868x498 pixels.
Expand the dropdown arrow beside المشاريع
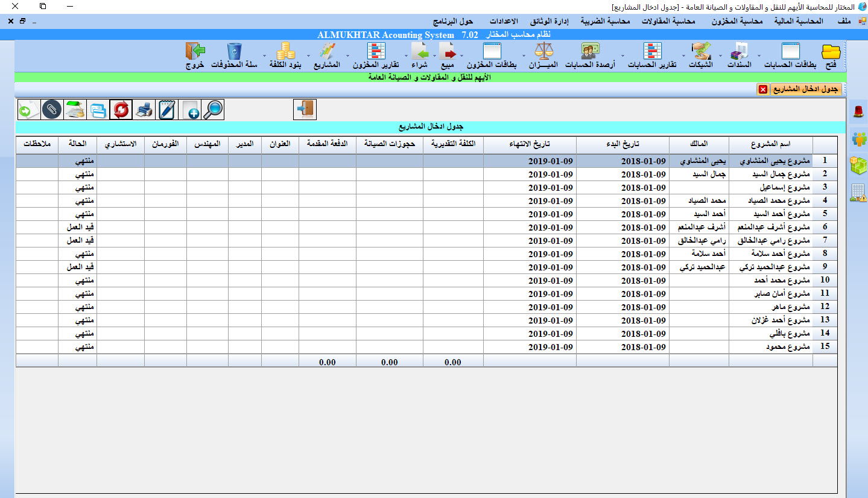click(x=308, y=56)
